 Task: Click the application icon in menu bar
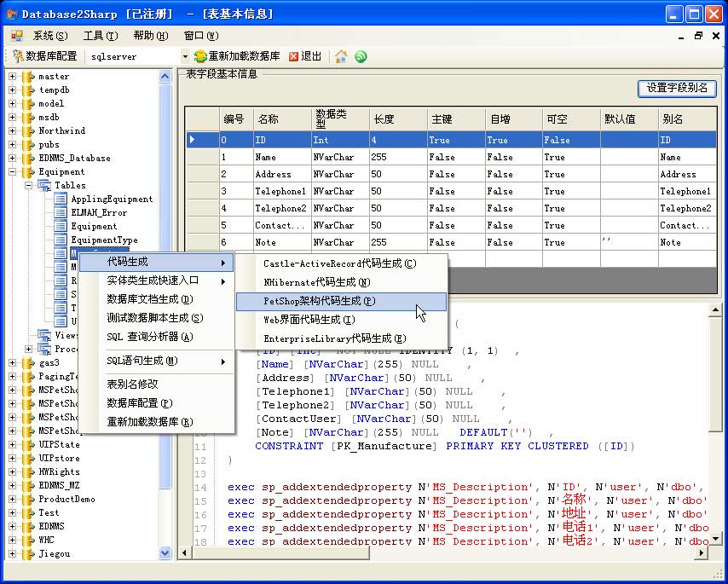click(x=17, y=36)
